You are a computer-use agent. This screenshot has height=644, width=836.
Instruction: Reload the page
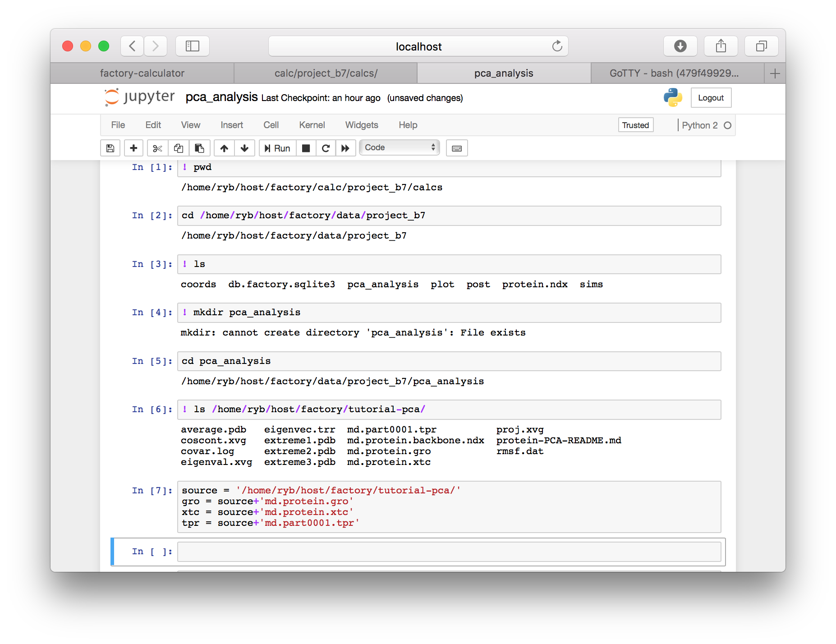(x=557, y=46)
